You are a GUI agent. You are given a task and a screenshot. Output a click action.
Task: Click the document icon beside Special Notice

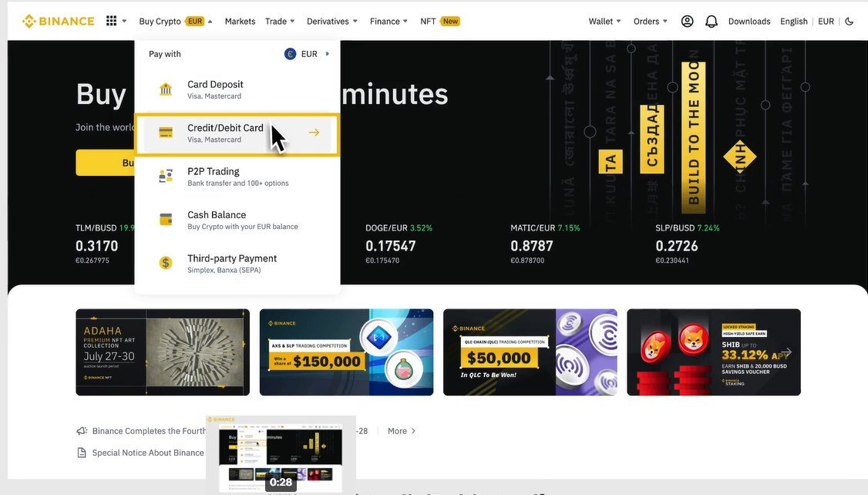82,453
